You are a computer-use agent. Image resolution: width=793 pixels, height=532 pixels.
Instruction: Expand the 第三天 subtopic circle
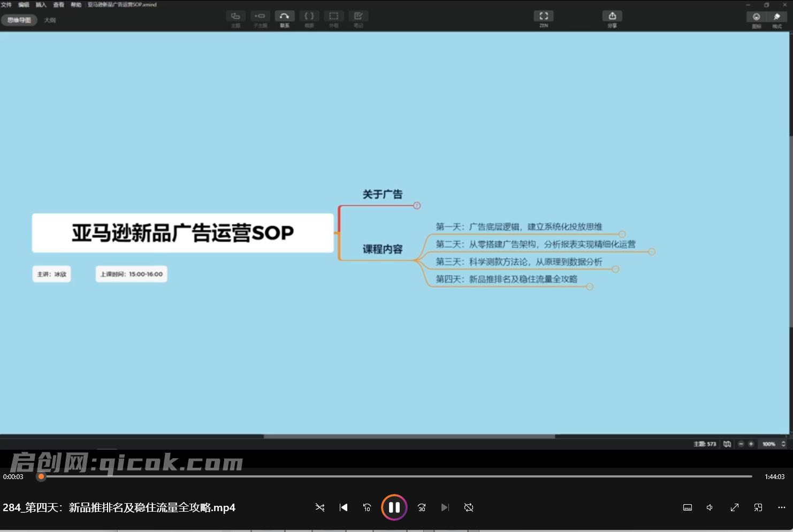615,269
